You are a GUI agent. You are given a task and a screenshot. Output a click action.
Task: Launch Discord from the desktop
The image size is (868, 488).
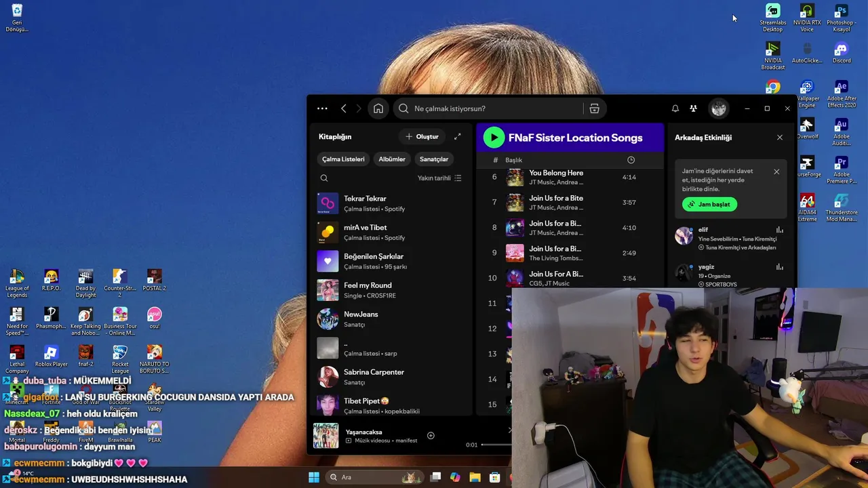pos(842,53)
